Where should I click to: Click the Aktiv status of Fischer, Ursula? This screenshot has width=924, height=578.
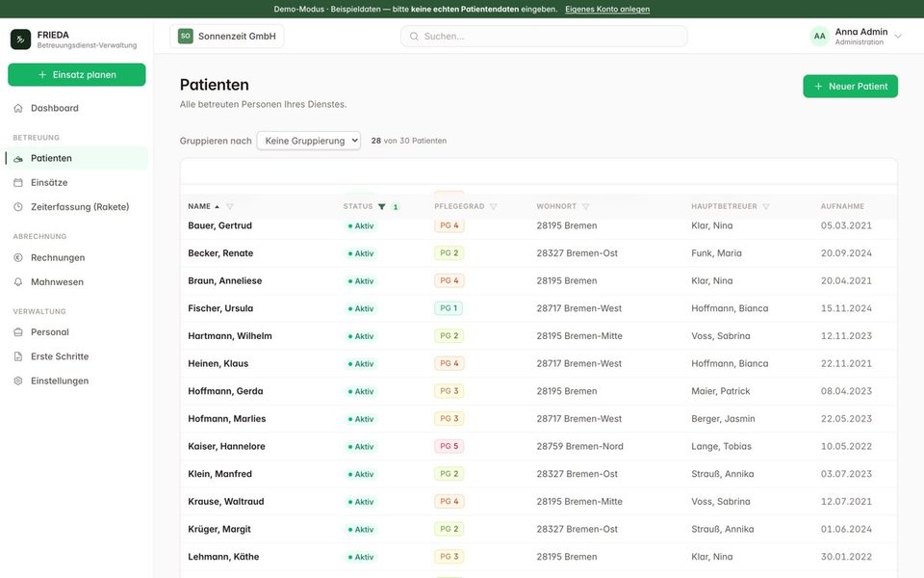click(x=361, y=308)
